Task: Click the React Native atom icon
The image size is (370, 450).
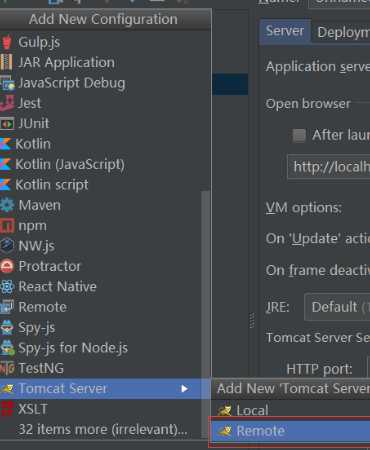Action: point(7,287)
